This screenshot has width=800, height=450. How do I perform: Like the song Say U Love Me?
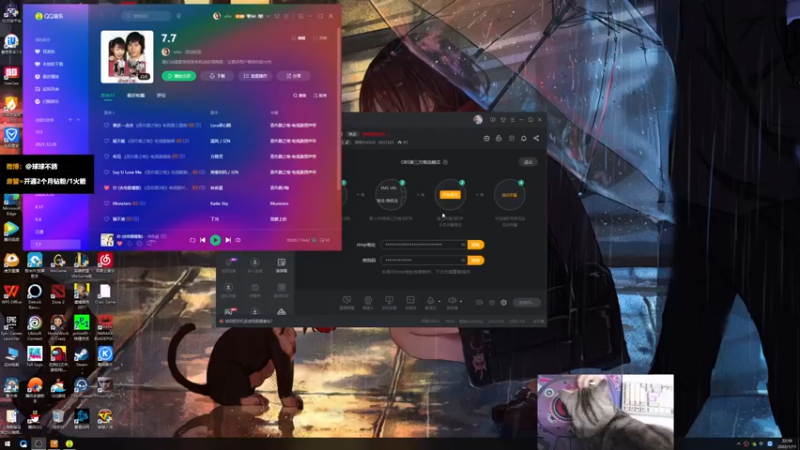[106, 172]
